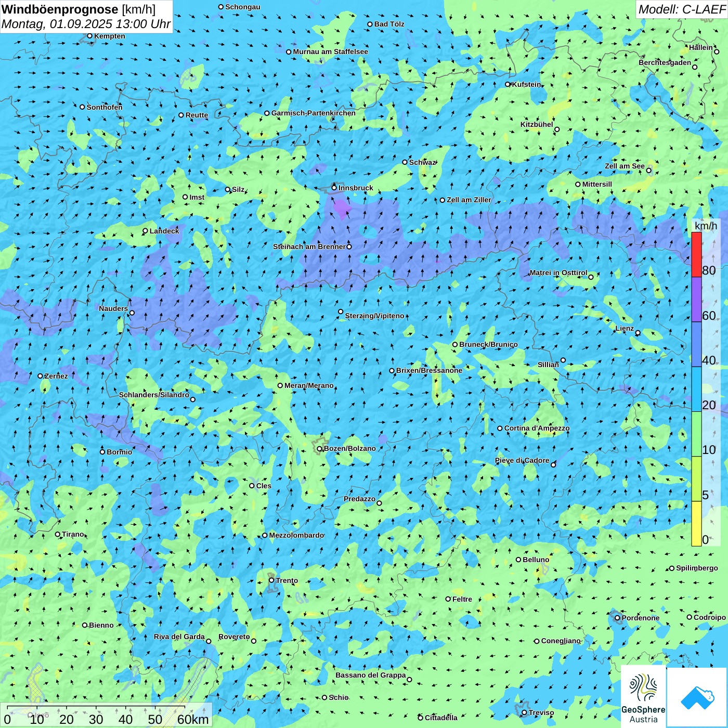Click the Zernez label
728x728 pixels.
pos(56,376)
